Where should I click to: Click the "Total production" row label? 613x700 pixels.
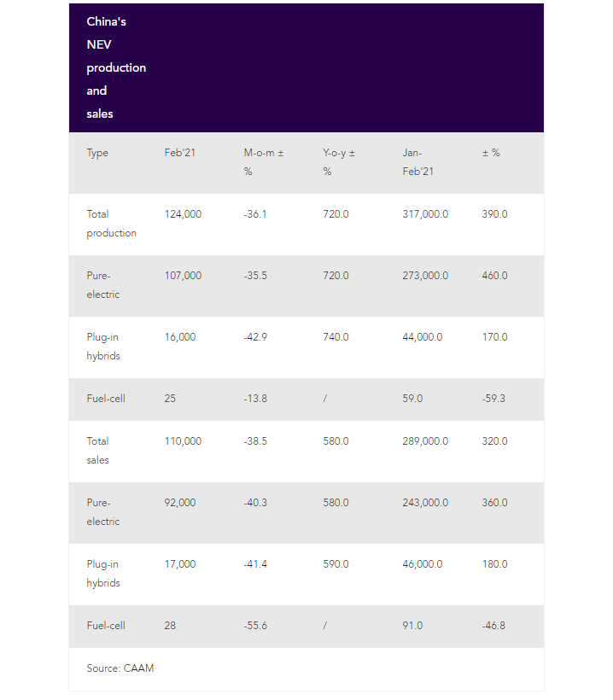111,224
